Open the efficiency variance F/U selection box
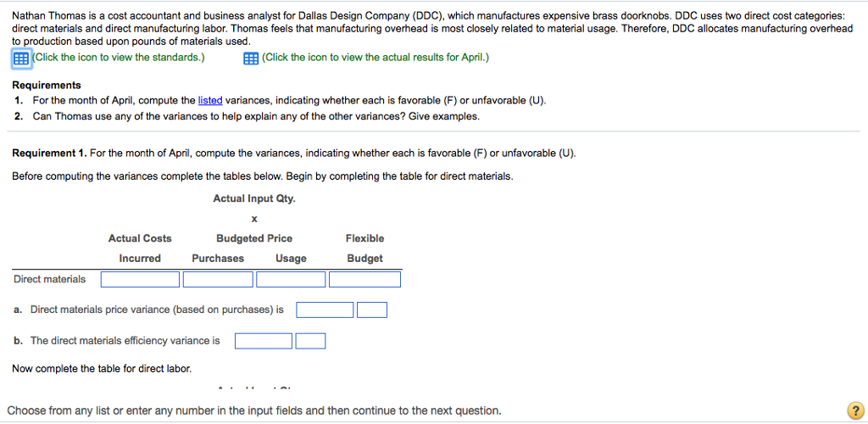This screenshot has height=424, width=868. [x=310, y=341]
